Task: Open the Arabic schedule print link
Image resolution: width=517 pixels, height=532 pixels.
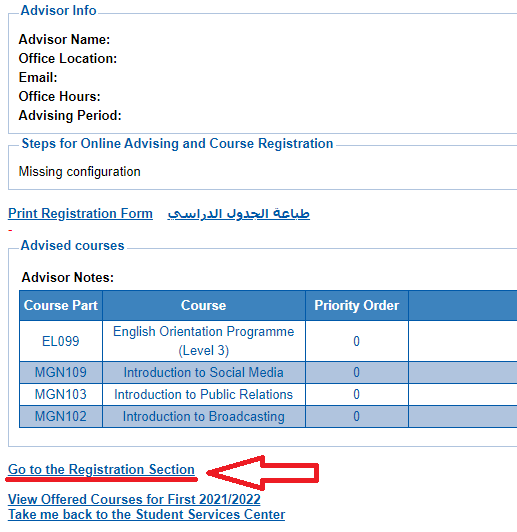Action: click(x=238, y=213)
